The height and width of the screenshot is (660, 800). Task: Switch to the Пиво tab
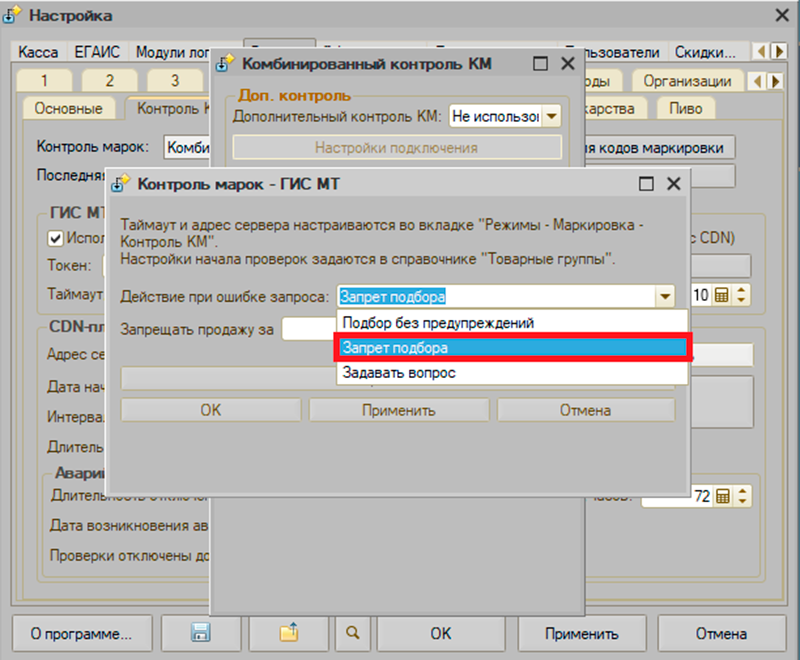pos(686,108)
